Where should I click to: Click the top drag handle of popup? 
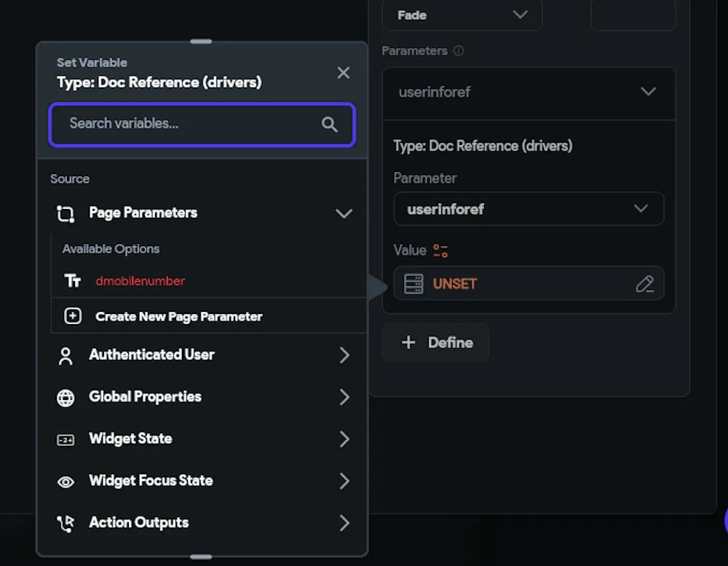[201, 42]
